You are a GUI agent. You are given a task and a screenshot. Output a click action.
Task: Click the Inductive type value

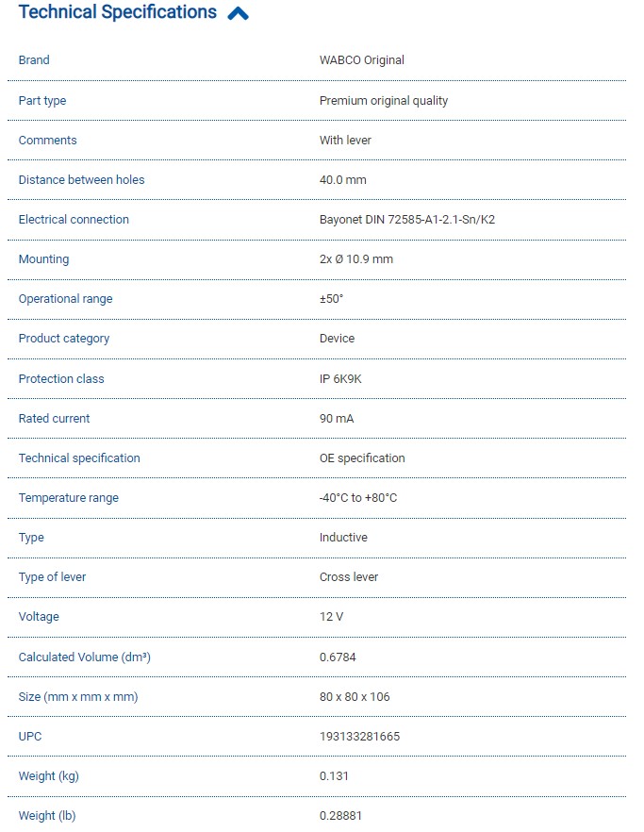(x=343, y=538)
